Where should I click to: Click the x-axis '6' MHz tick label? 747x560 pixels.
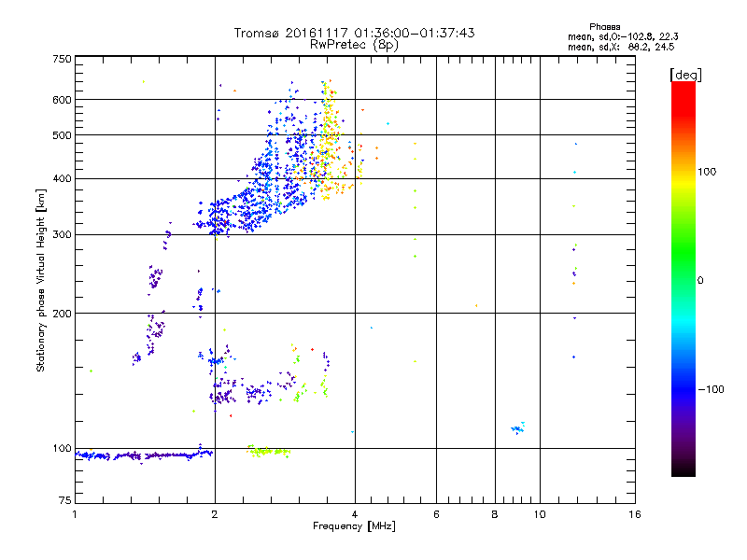click(x=436, y=514)
